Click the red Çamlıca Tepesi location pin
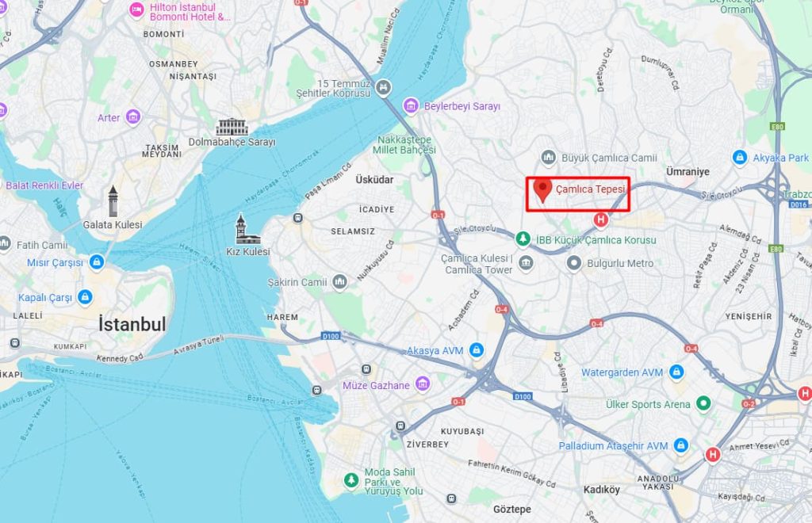Image resolution: width=812 pixels, height=523 pixels. [542, 190]
